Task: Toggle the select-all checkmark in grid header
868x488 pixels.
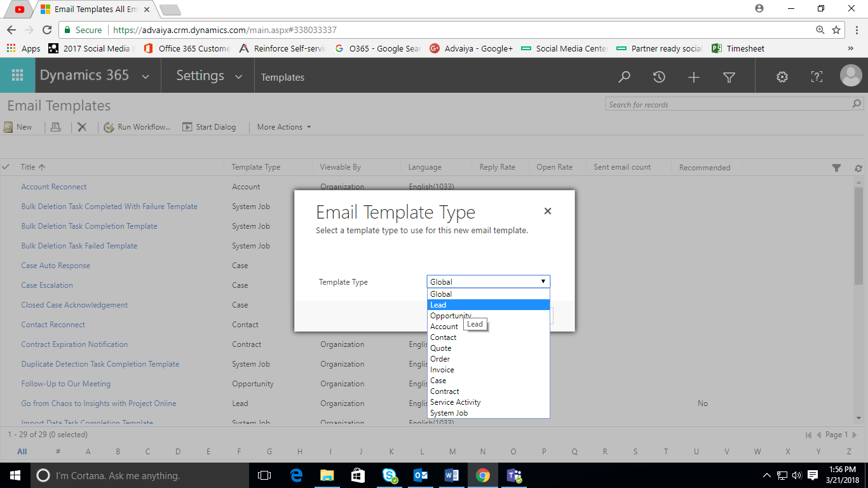Action: coord(6,167)
